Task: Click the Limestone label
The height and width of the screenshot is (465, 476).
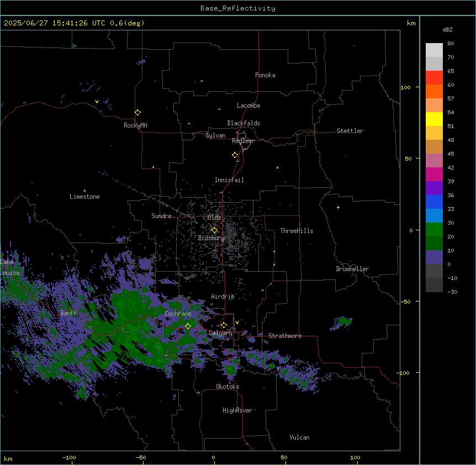Action: [84, 197]
